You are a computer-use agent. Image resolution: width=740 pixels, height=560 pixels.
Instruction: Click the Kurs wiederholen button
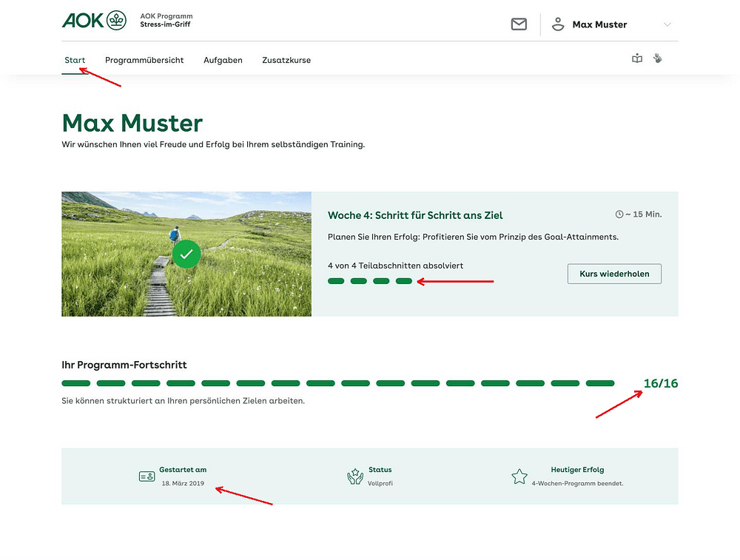614,274
